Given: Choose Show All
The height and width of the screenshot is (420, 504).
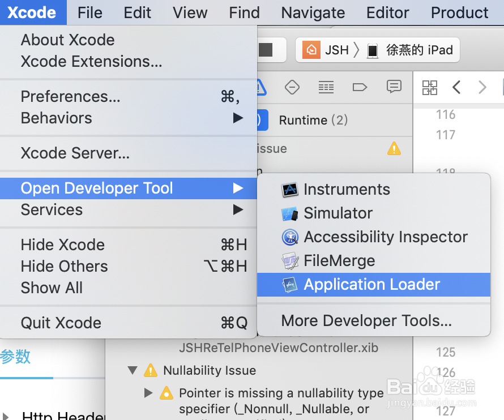Looking at the screenshot, I should [129, 288].
